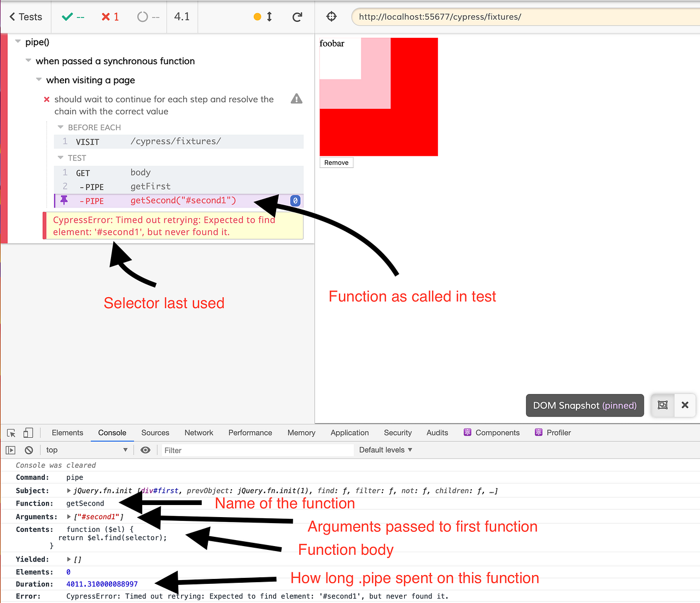The width and height of the screenshot is (700, 603).
Task: Select the failed test title
Action: click(x=164, y=105)
